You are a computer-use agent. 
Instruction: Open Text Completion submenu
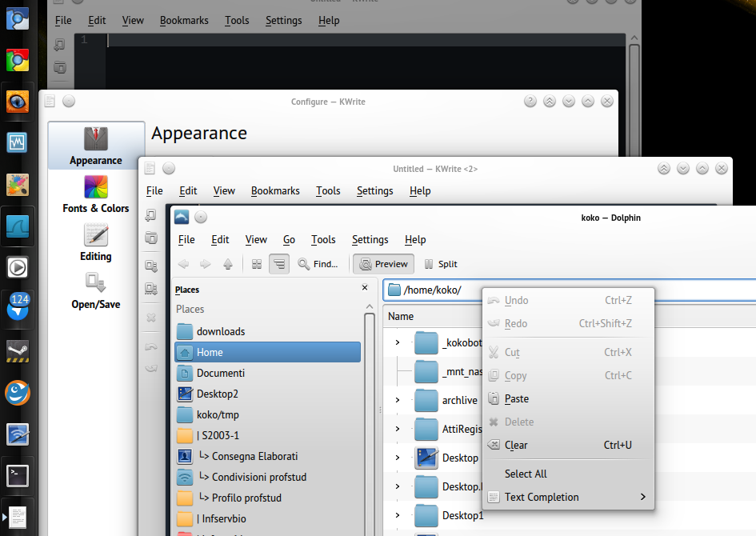pos(568,497)
